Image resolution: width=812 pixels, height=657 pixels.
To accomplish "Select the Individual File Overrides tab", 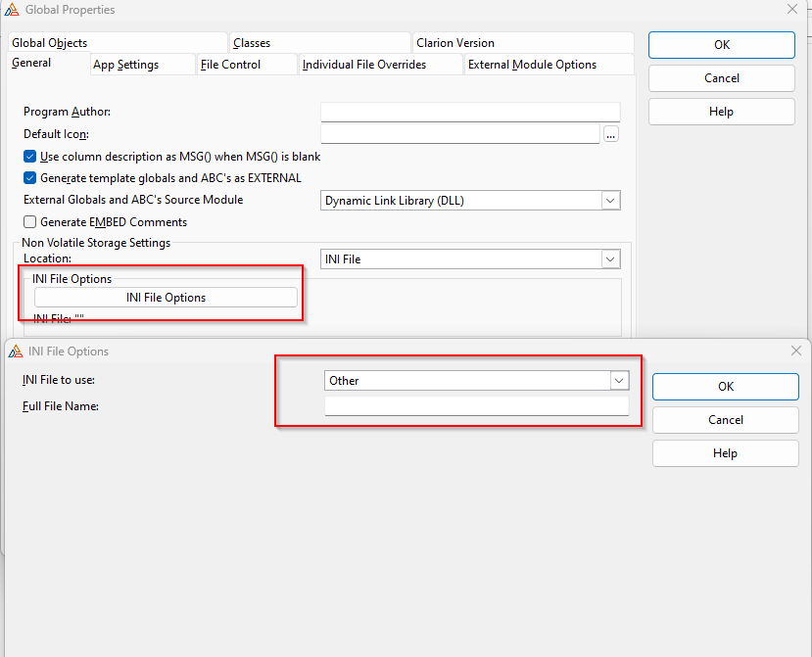I will (x=364, y=65).
